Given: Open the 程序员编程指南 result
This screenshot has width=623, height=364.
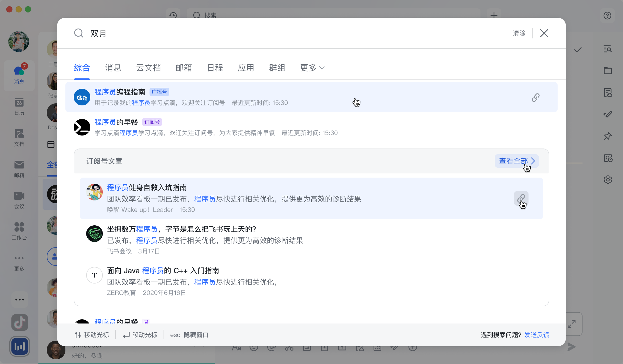Looking at the screenshot, I should coord(311,97).
